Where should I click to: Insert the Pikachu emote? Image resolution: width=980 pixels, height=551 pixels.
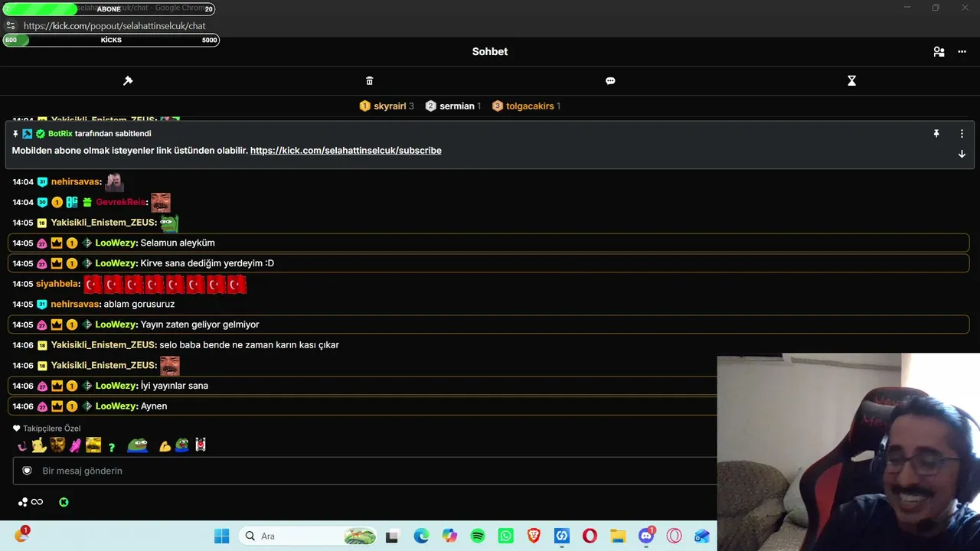39,445
